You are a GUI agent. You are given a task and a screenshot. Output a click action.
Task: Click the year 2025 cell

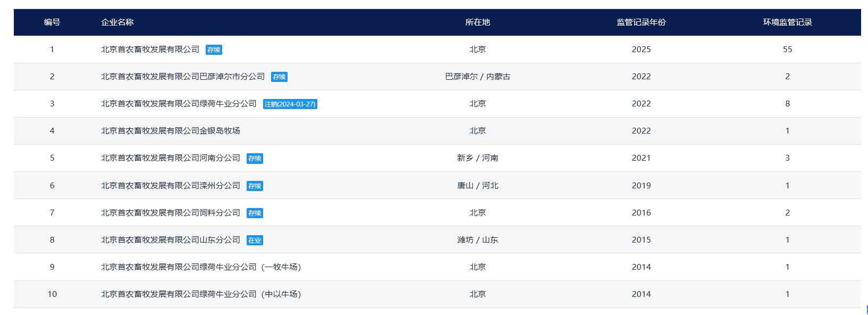click(x=641, y=49)
